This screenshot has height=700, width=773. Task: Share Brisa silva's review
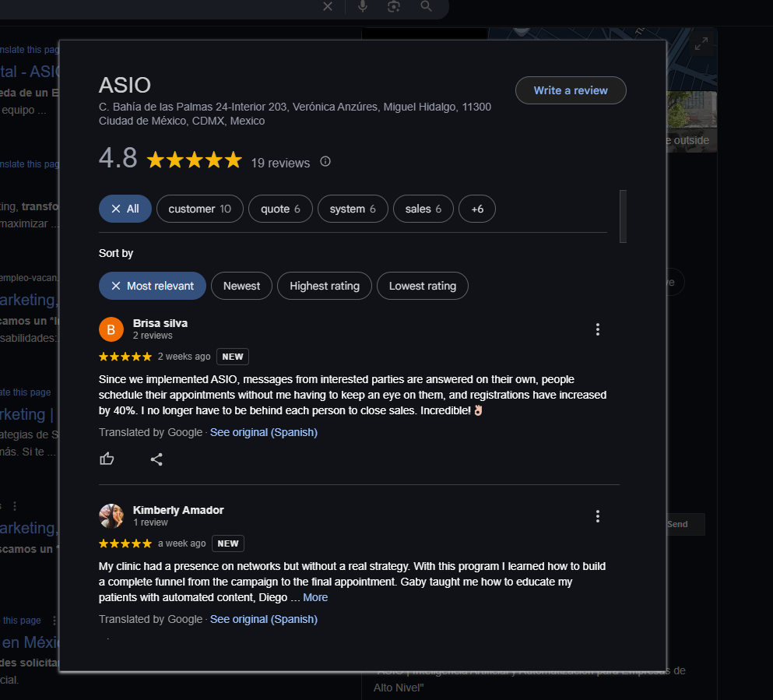[156, 459]
